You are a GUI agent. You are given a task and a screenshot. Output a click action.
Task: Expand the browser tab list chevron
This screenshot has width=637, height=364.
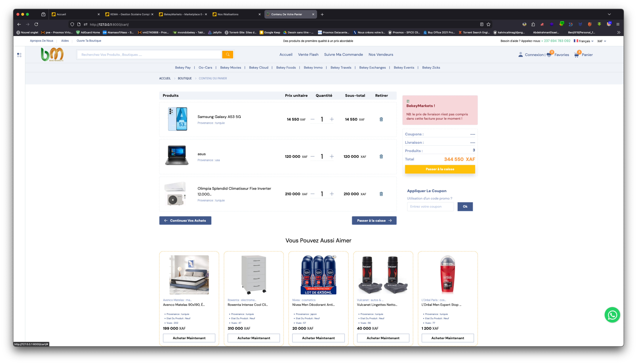[x=609, y=14]
